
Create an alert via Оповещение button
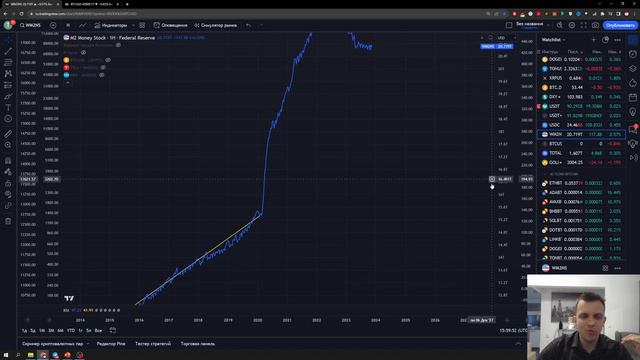(x=171, y=25)
